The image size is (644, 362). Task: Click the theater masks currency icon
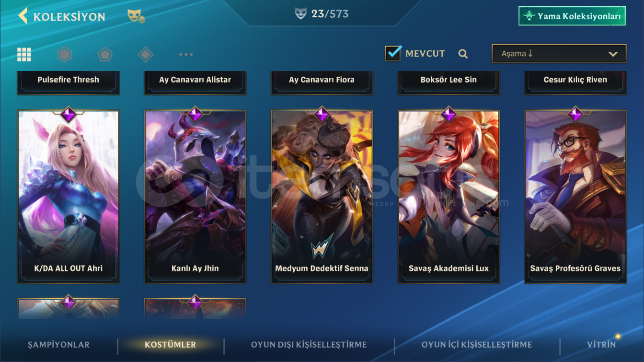[x=136, y=16]
